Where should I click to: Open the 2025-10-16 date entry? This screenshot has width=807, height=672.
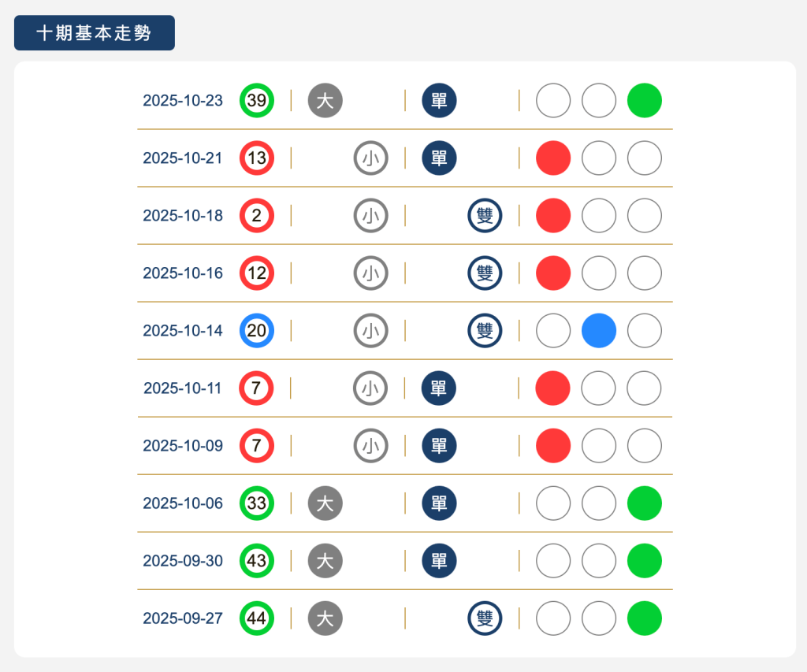(x=183, y=273)
